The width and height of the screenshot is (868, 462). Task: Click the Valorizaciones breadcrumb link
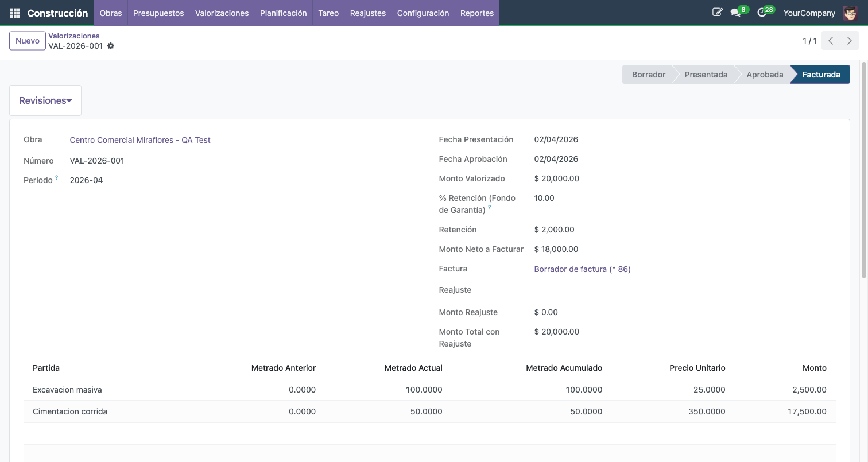pos(74,36)
